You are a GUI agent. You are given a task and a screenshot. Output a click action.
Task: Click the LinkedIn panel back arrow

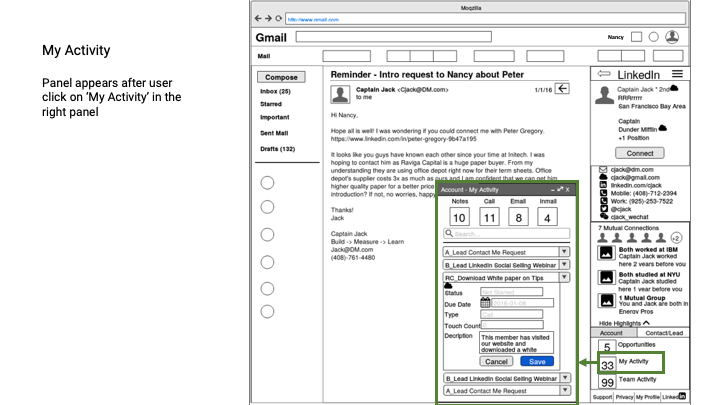(x=603, y=75)
